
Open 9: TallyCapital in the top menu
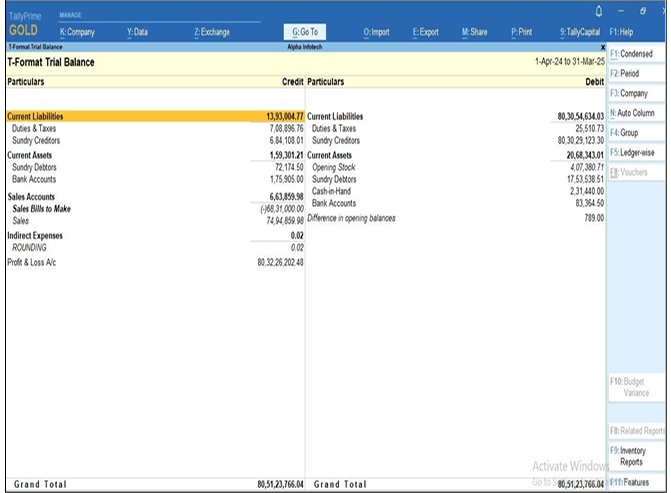pyautogui.click(x=580, y=32)
